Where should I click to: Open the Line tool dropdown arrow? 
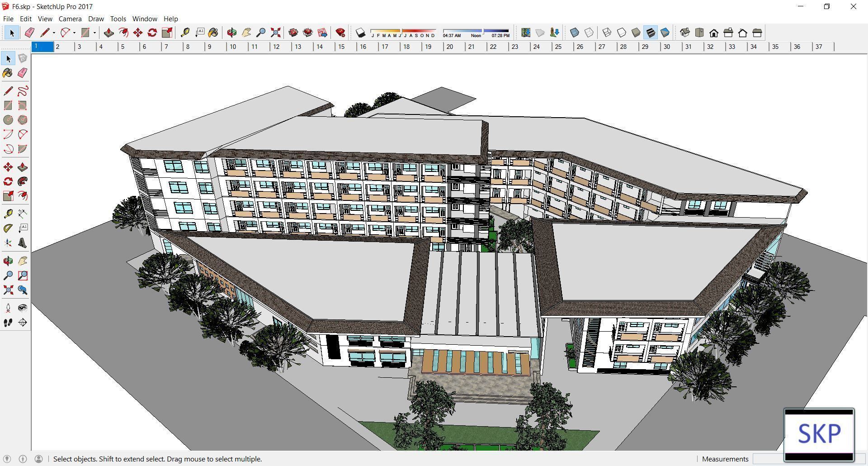pyautogui.click(x=54, y=32)
